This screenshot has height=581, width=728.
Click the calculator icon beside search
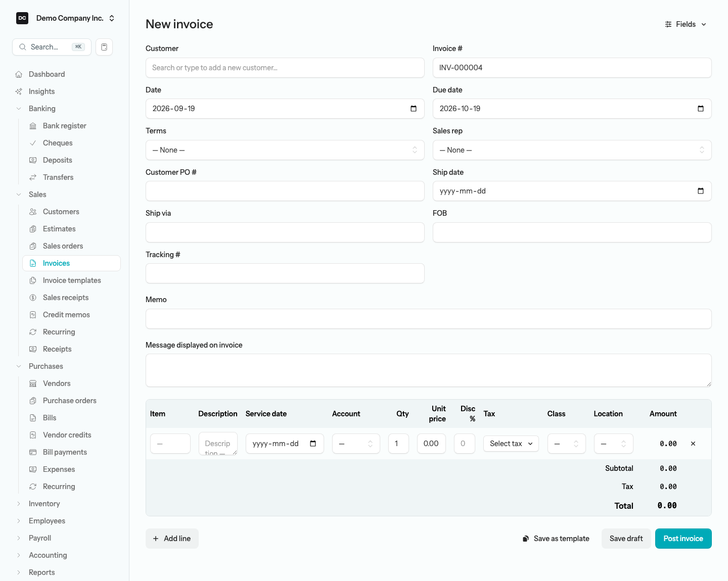104,47
